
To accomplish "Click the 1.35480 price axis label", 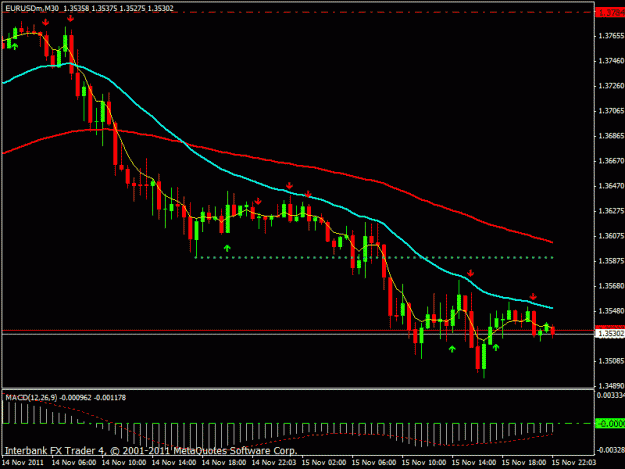I will (611, 311).
